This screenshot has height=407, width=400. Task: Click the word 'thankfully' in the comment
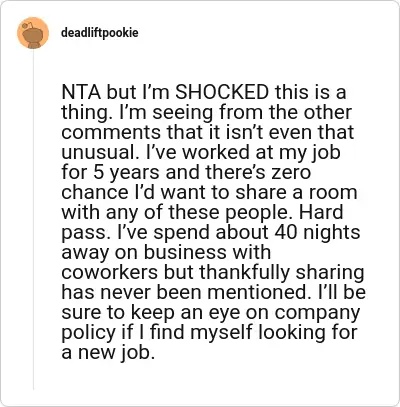(x=245, y=272)
